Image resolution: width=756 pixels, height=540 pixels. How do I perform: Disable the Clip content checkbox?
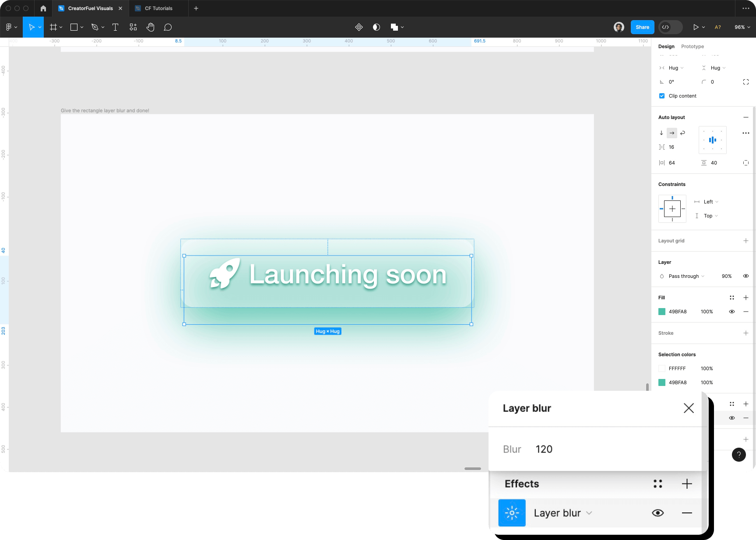[662, 95]
